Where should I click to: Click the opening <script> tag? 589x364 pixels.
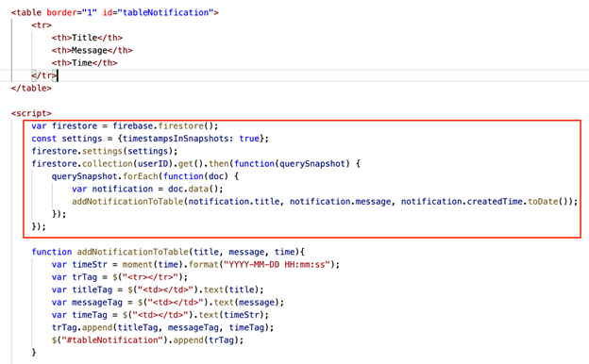click(31, 113)
